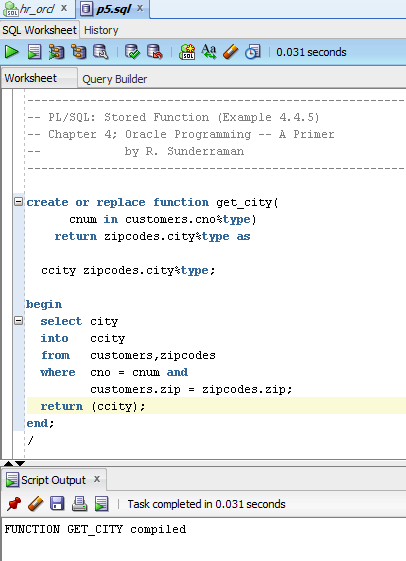Image resolution: width=406 pixels, height=561 pixels.
Task: Click 'FUNCTION GET_CITY compiled' output text
Action: pyautogui.click(x=95, y=529)
